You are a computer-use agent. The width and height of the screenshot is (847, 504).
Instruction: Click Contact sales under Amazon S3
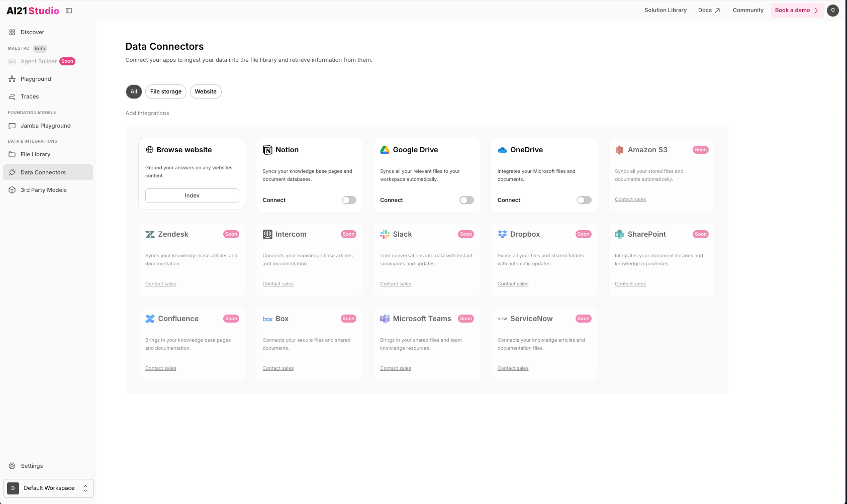point(630,199)
